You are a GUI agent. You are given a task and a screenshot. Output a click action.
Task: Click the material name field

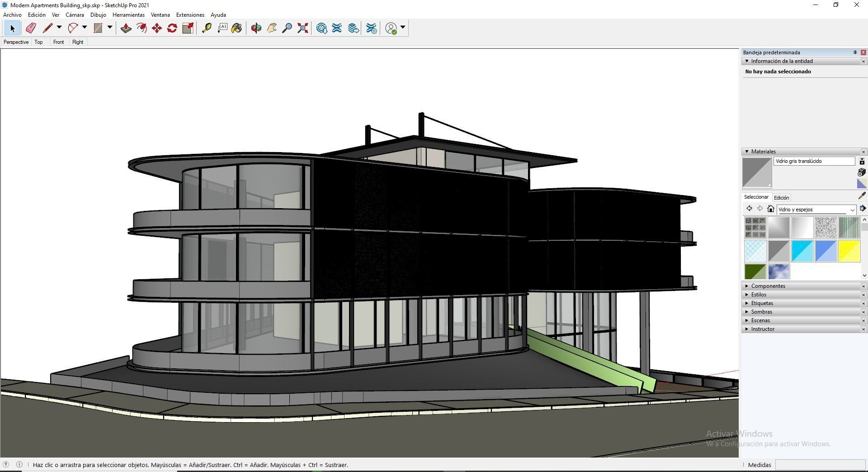click(814, 161)
